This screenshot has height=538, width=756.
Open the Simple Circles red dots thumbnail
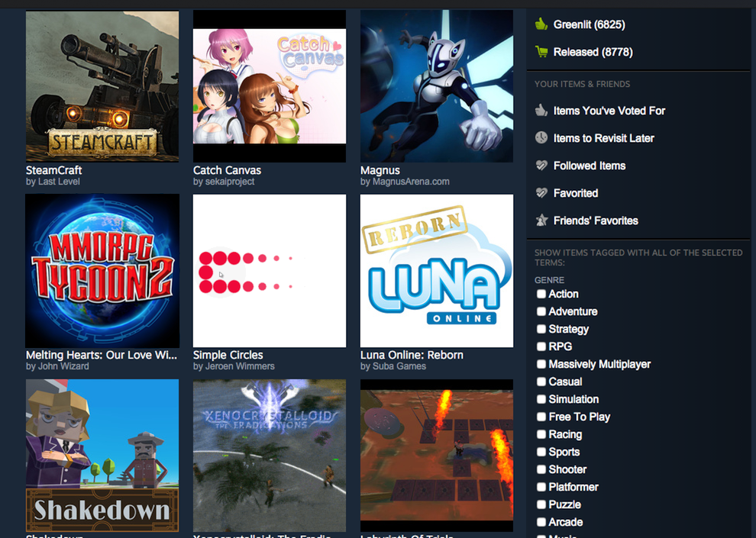click(270, 271)
